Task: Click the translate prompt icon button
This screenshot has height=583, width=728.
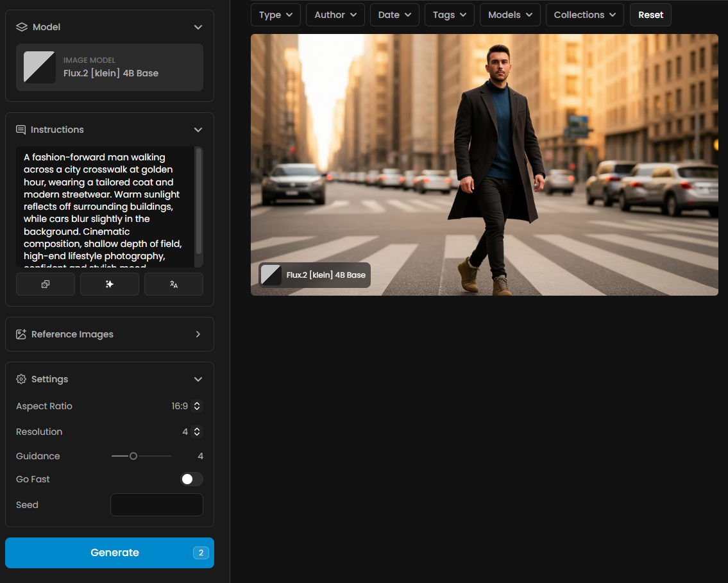Action: tap(174, 284)
